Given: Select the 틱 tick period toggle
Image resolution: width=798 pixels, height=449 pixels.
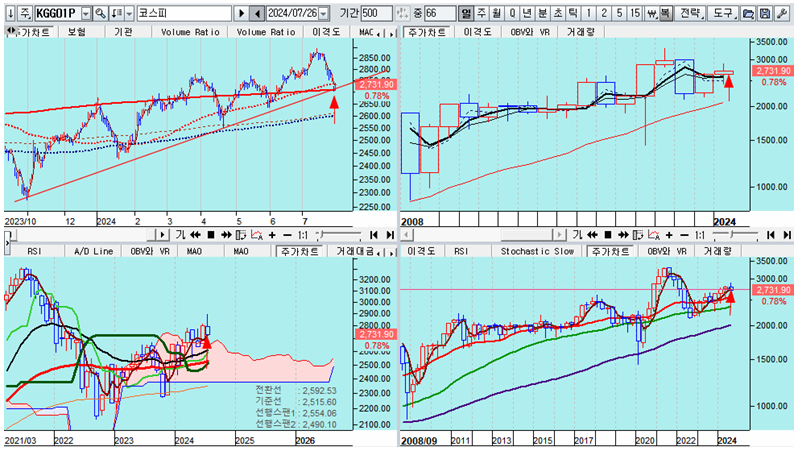Looking at the screenshot, I should click(x=573, y=13).
